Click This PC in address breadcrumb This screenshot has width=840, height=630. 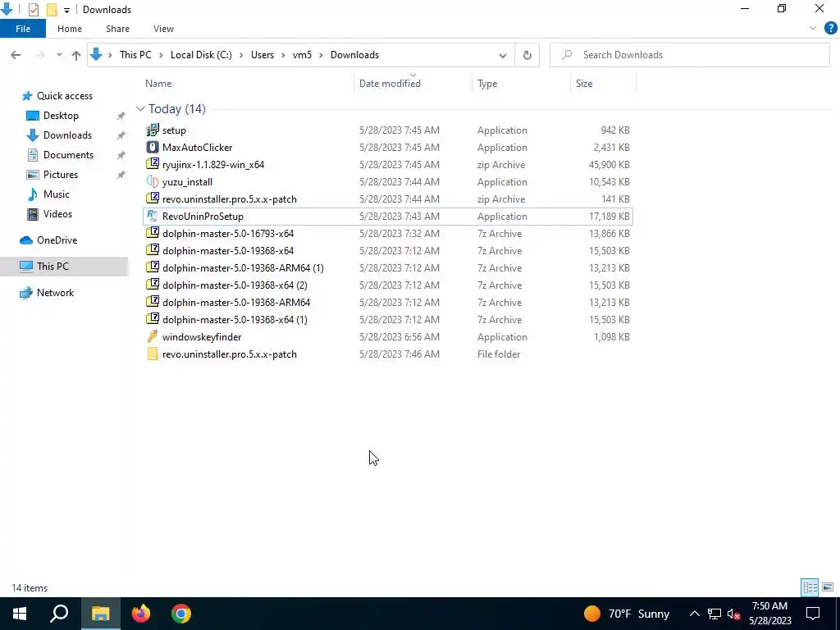click(135, 55)
